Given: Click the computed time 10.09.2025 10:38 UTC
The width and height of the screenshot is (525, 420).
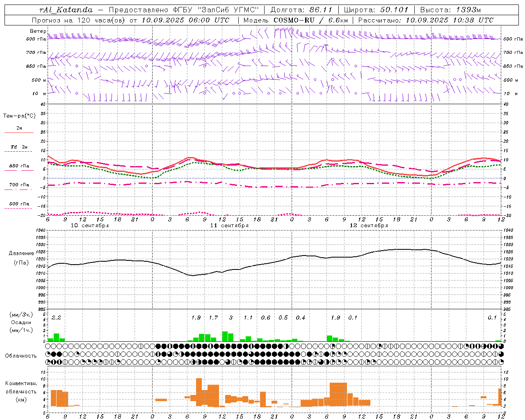Looking at the screenshot, I should (x=450, y=20).
